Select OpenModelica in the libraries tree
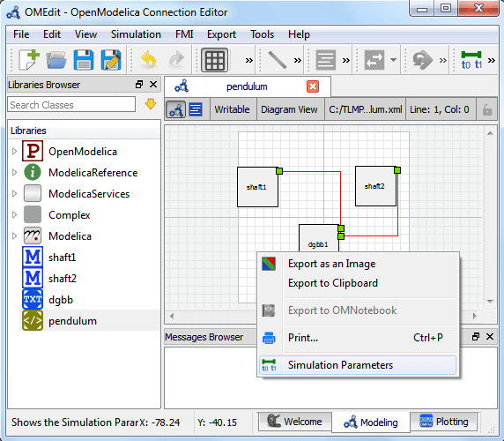504x441 pixels. (83, 152)
